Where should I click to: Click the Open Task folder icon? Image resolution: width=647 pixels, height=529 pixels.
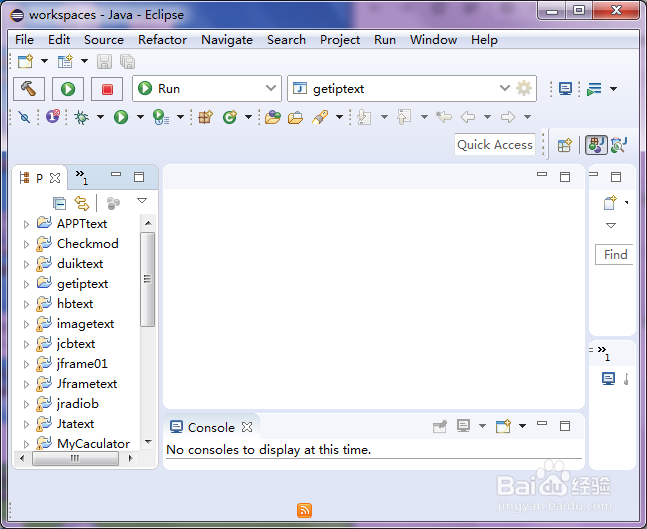click(295, 118)
